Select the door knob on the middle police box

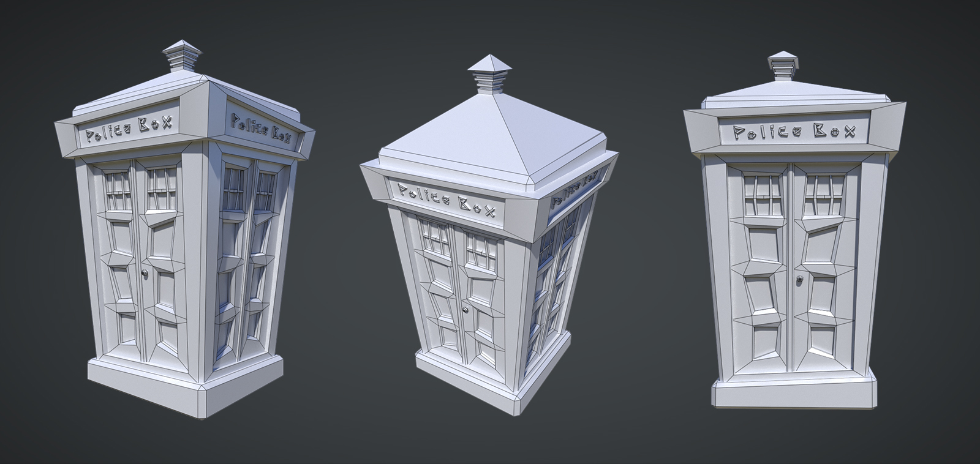click(x=467, y=310)
